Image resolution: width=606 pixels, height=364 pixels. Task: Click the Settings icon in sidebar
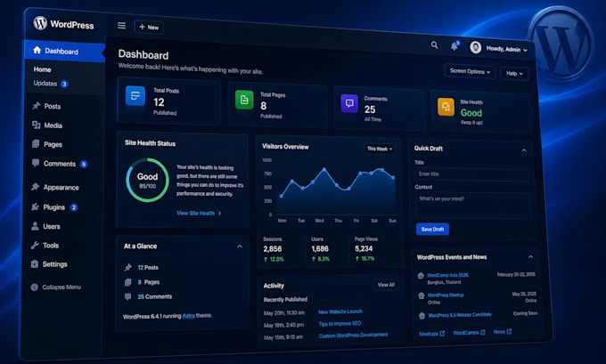coord(35,263)
